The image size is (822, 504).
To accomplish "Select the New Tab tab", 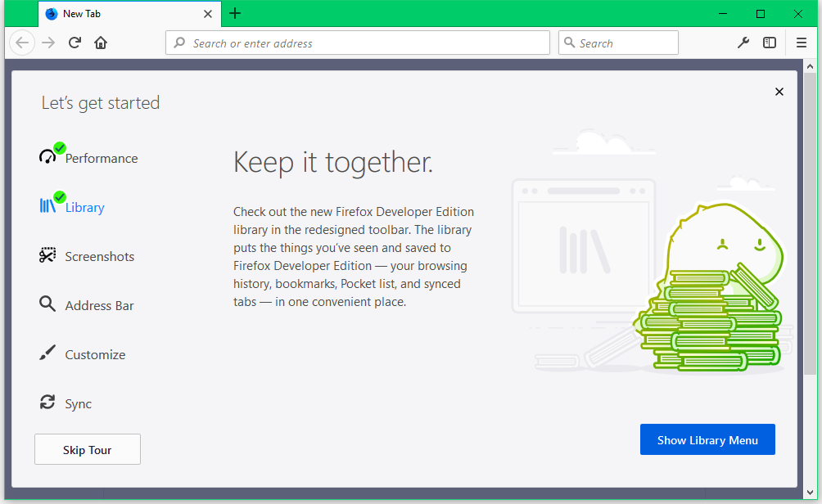I will 130,14.
